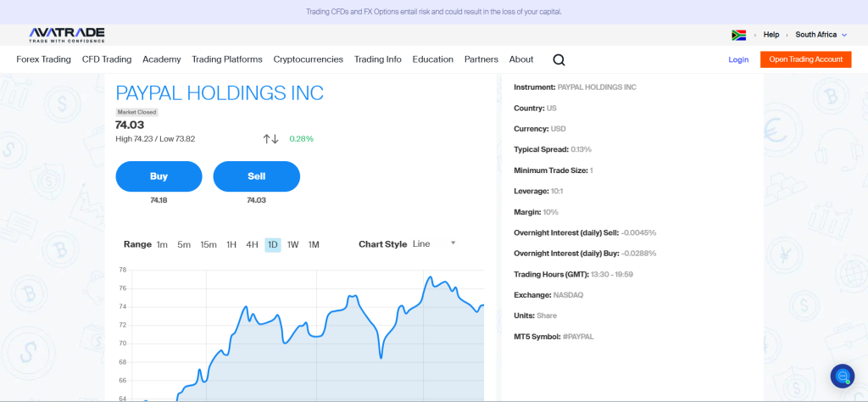Open the live chat bubble icon
The image size is (868, 402).
coord(843,376)
